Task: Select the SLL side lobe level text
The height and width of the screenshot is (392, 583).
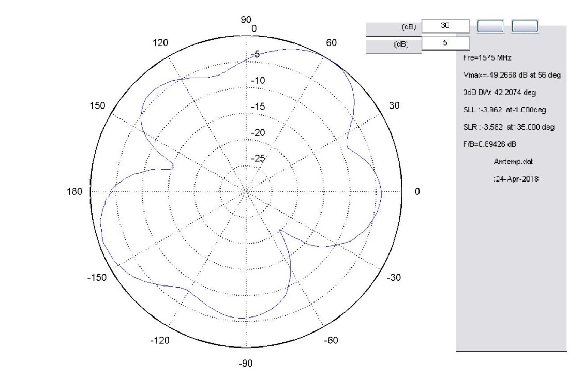Action: click(x=504, y=110)
